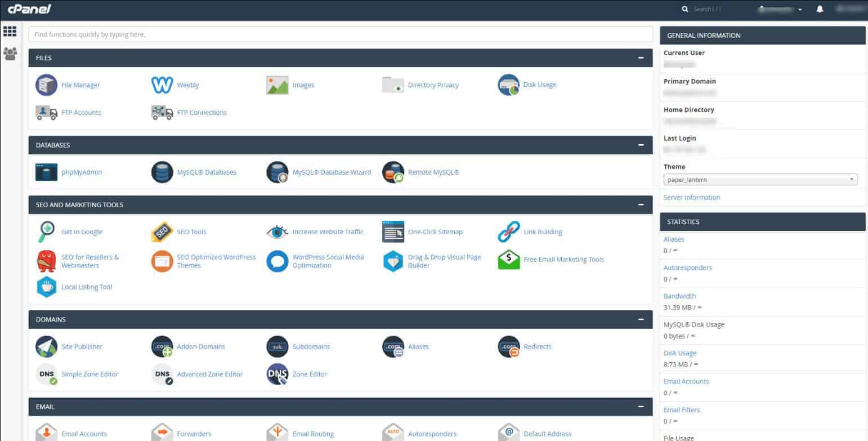Screen dimensions: 868x441
Task: Open MySQL Database Wizard icon
Action: click(x=278, y=172)
